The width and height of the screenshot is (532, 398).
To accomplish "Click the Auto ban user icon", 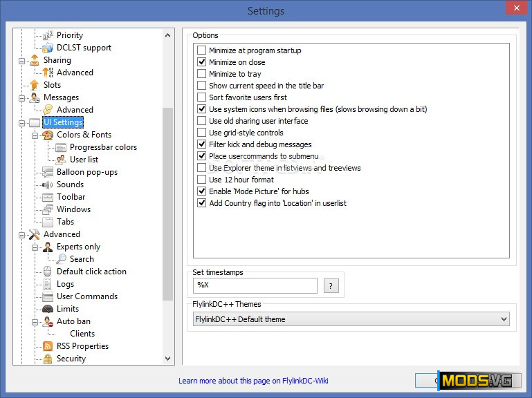I will click(48, 321).
